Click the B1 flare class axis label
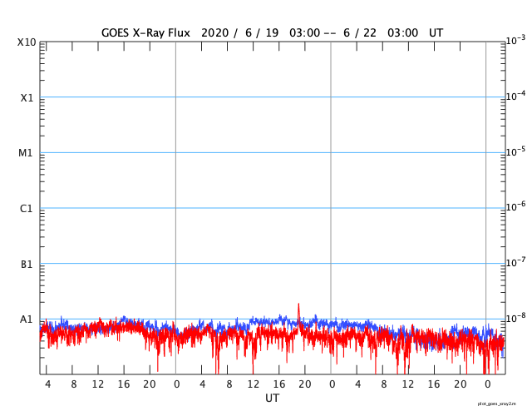The image size is (532, 416). click(27, 265)
